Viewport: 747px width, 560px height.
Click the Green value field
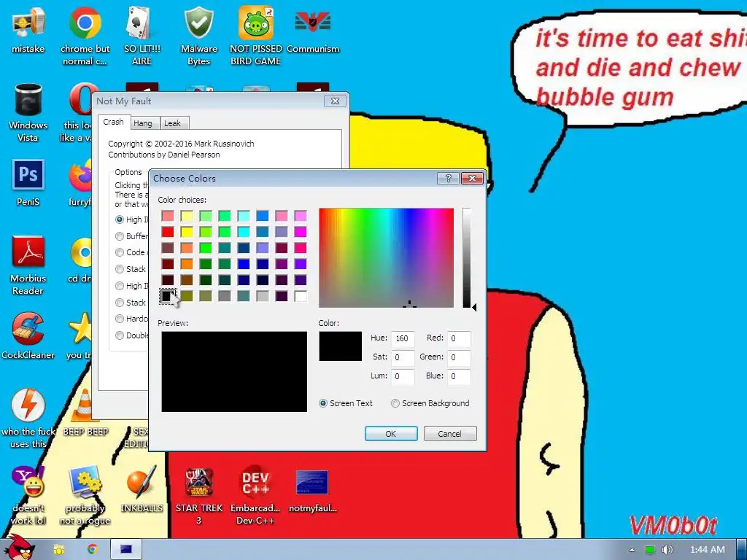[460, 357]
